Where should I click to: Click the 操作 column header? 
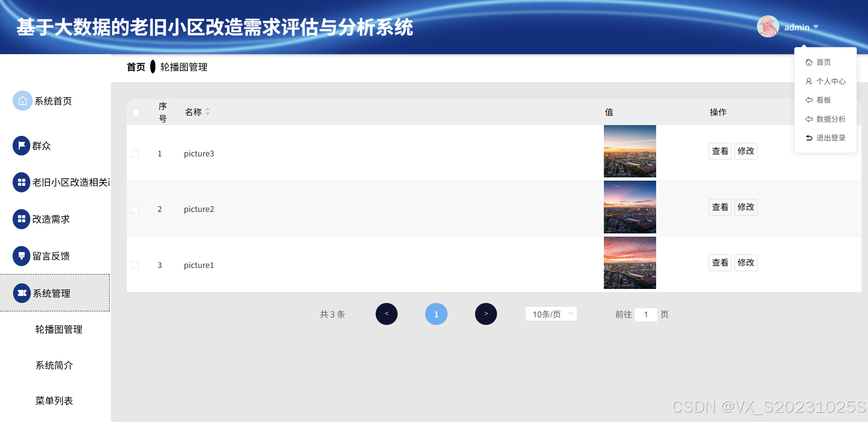point(718,112)
